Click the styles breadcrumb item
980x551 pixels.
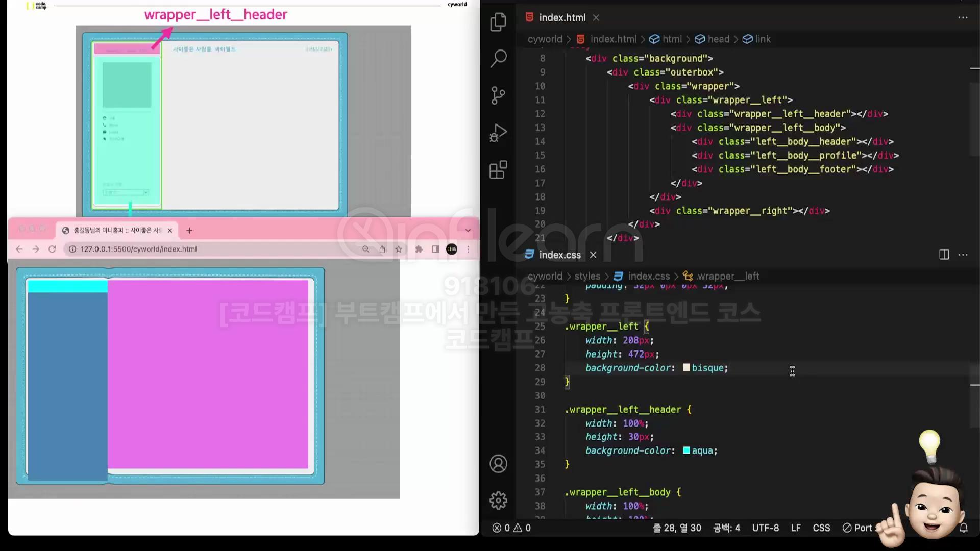tap(587, 276)
